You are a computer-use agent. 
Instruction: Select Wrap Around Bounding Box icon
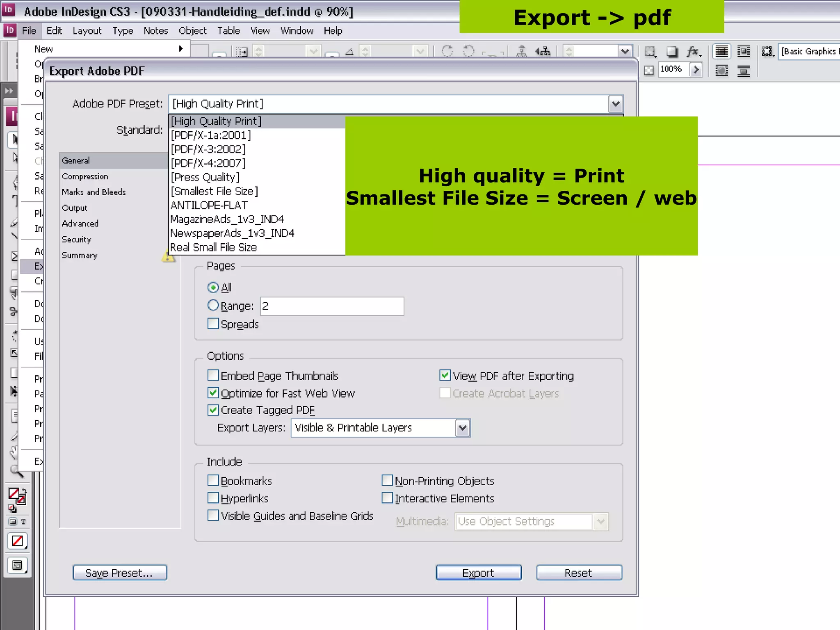(743, 52)
